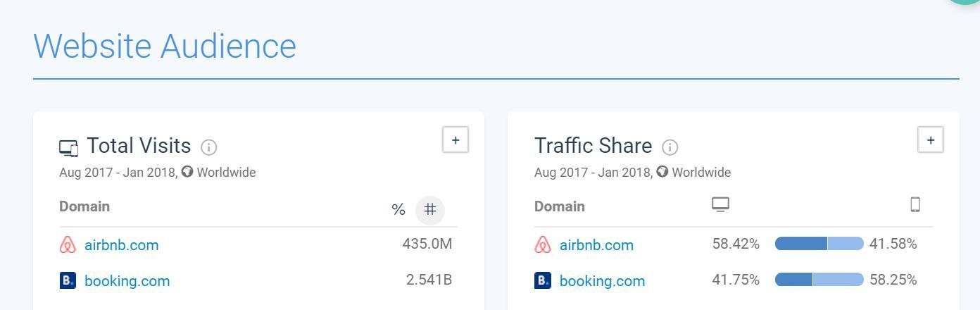This screenshot has width=980, height=310.
Task: Select the 2.541B visits value
Action: [429, 280]
